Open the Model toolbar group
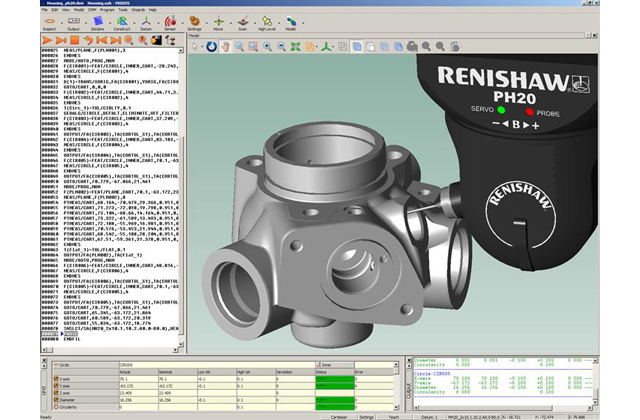Viewport: 640px width, 420px height. pos(291,23)
